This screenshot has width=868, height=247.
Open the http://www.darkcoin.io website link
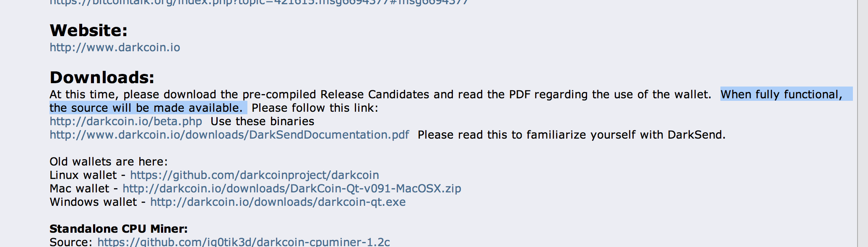coord(115,47)
